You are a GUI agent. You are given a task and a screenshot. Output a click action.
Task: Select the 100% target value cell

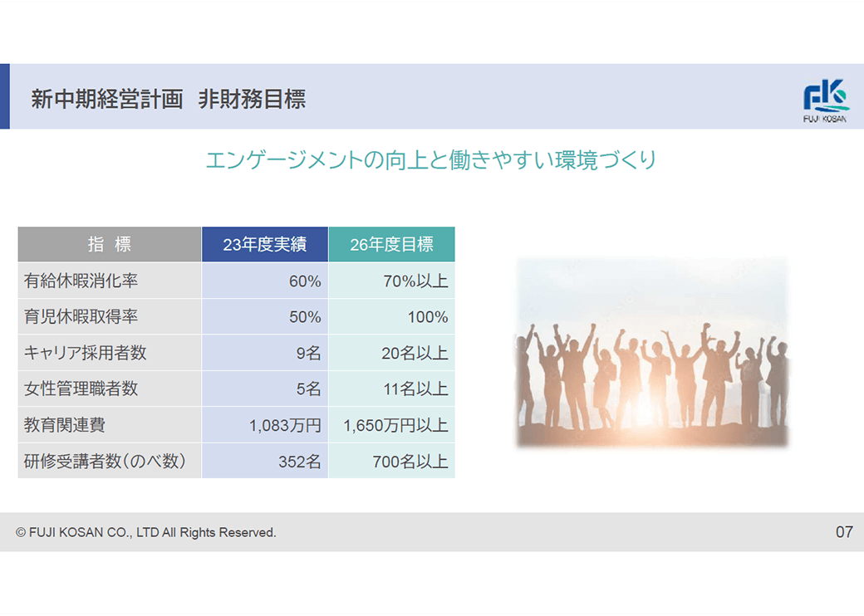427,316
